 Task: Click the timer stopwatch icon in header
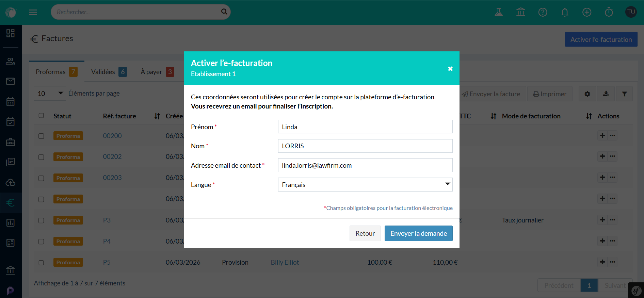[x=609, y=12]
